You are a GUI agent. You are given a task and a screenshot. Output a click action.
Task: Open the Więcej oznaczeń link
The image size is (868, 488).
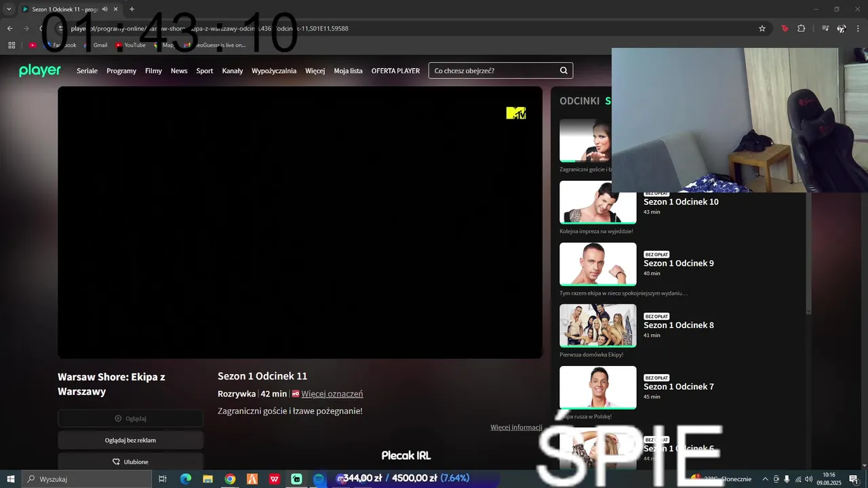click(x=332, y=394)
